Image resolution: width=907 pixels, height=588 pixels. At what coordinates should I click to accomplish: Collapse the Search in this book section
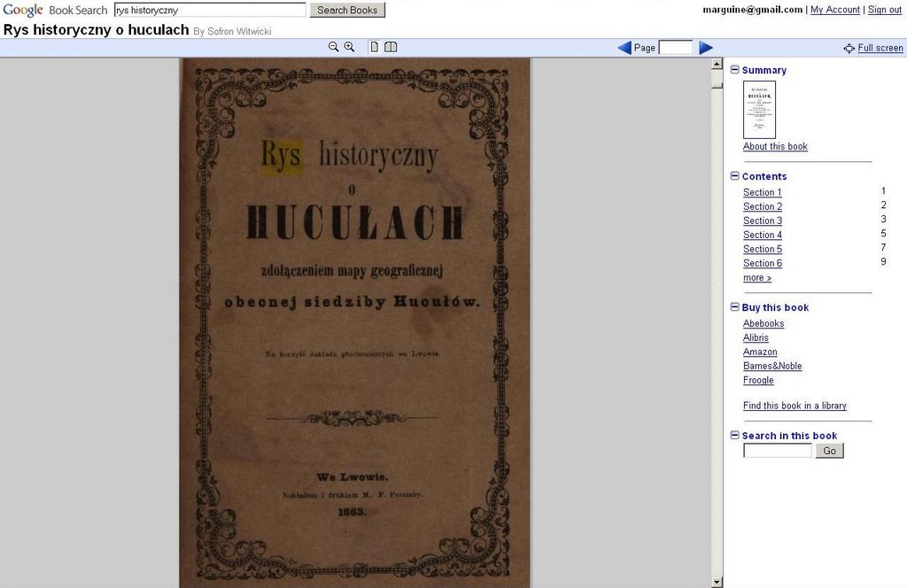pyautogui.click(x=734, y=435)
